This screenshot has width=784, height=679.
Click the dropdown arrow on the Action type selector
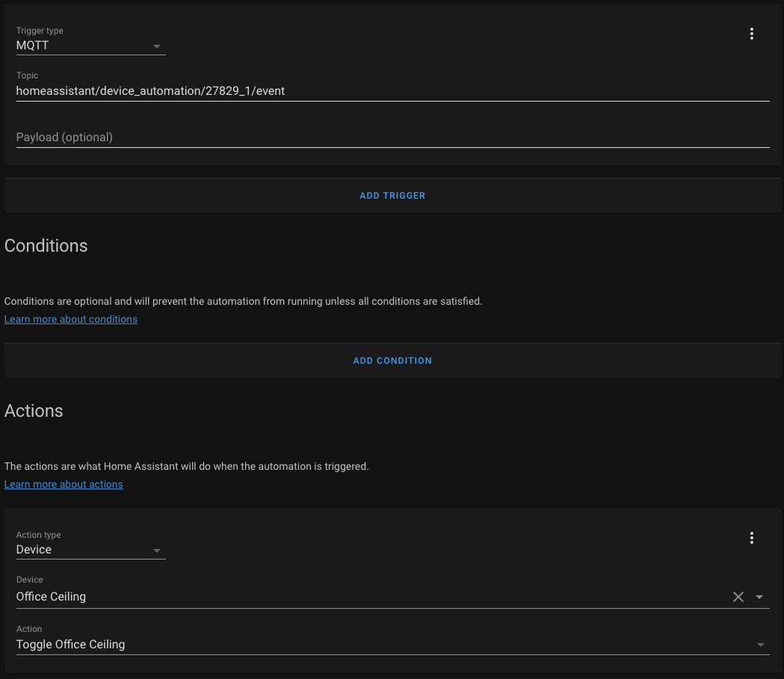(157, 551)
